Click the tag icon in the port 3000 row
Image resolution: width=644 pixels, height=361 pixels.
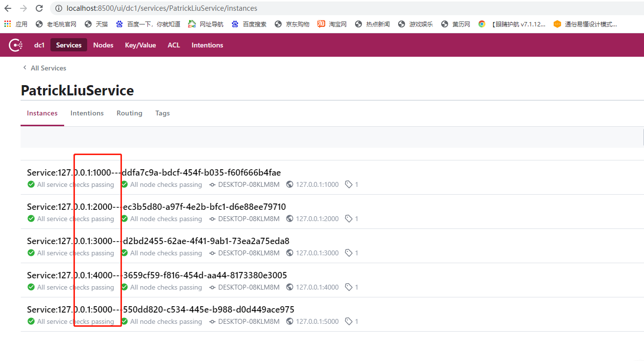click(349, 253)
